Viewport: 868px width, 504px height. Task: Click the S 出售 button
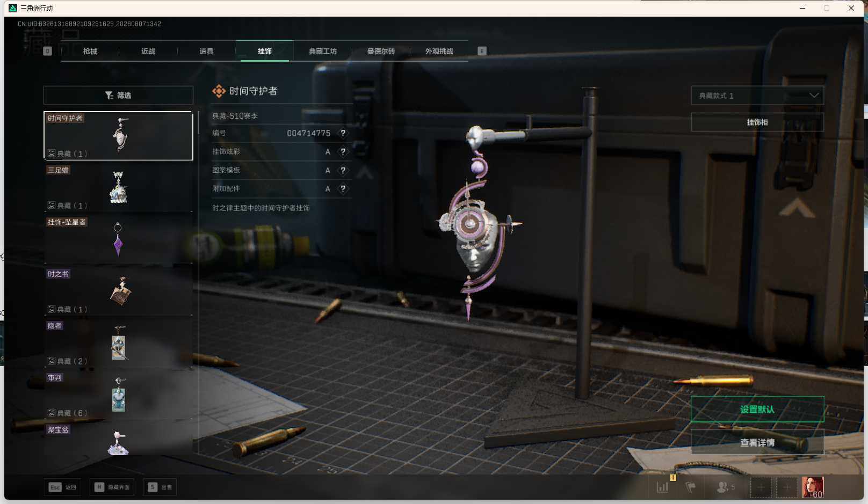coord(160,487)
